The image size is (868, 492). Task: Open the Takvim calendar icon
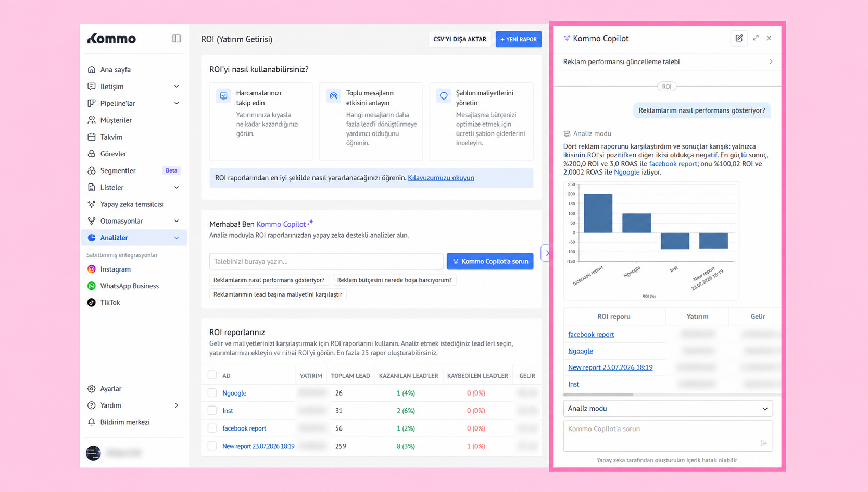[x=92, y=137]
